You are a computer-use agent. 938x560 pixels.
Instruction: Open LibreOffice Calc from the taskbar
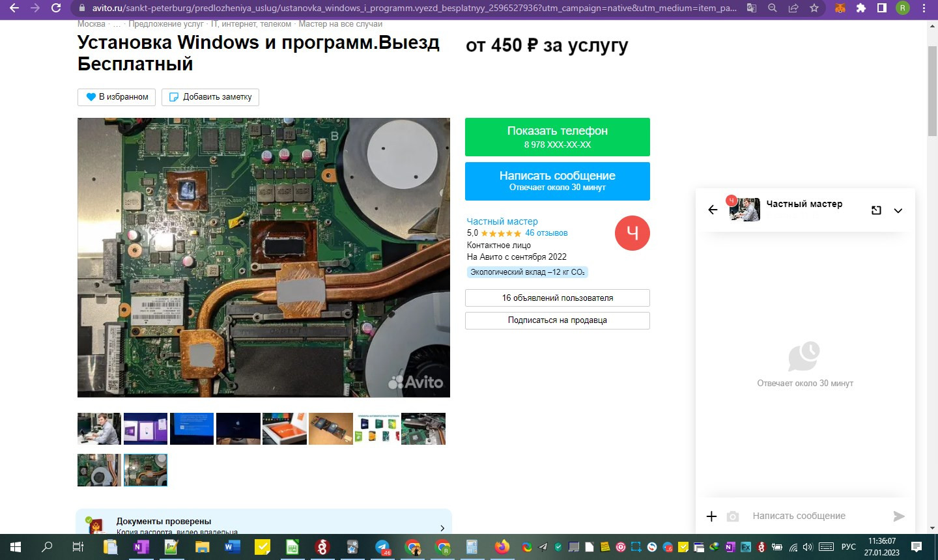pos(292,547)
